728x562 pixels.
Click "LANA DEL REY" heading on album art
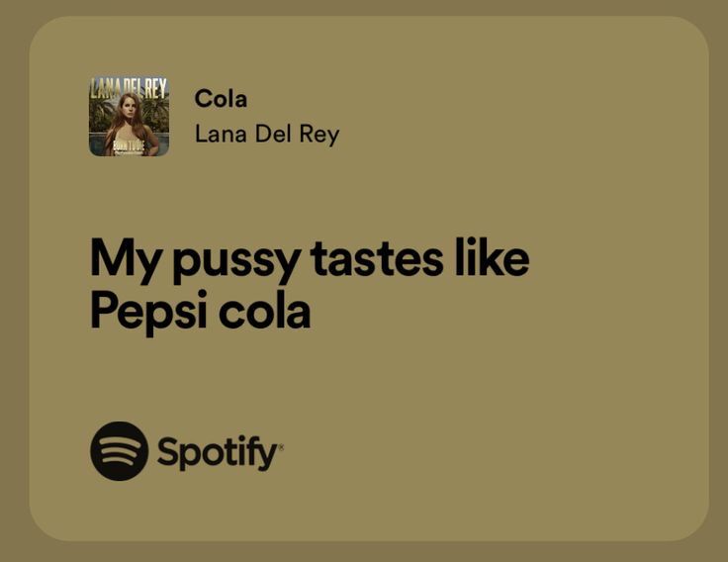tap(129, 88)
